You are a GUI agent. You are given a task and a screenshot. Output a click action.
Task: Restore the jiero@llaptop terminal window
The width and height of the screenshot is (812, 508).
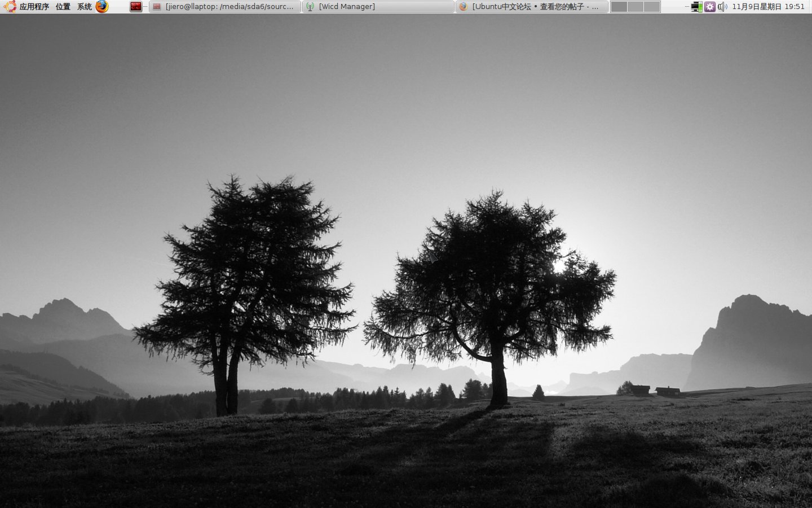click(225, 7)
